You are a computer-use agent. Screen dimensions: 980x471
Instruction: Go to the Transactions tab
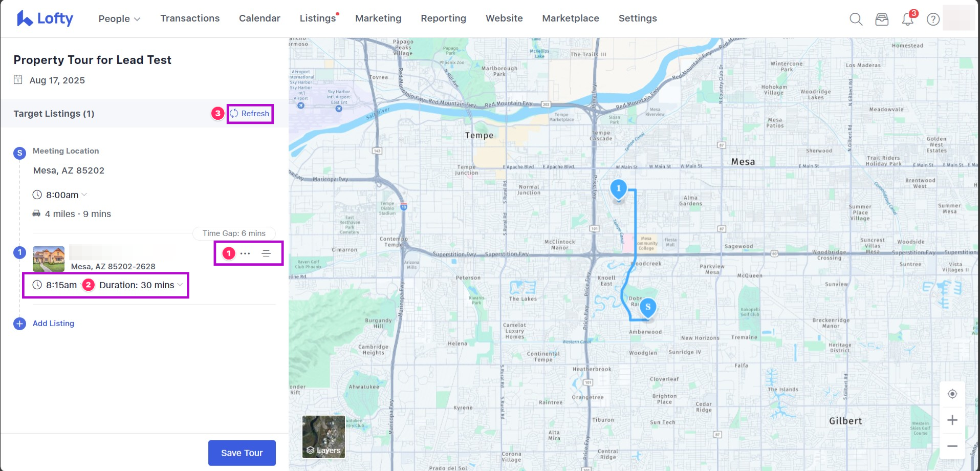(190, 18)
